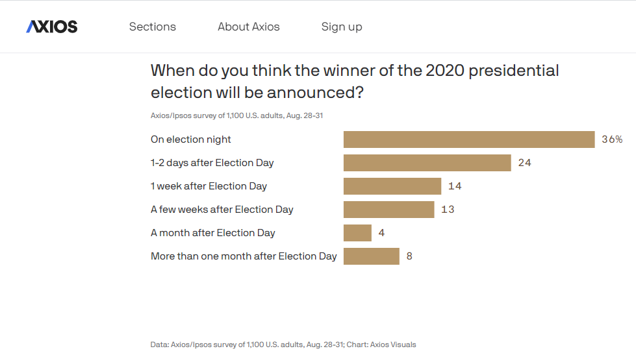Open the About Axios menu

(x=249, y=27)
